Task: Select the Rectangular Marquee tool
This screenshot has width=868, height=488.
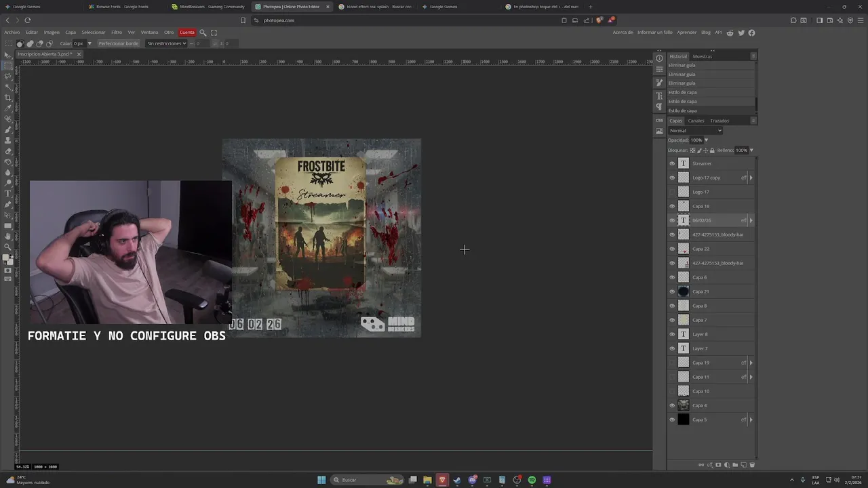Action: 8,66
